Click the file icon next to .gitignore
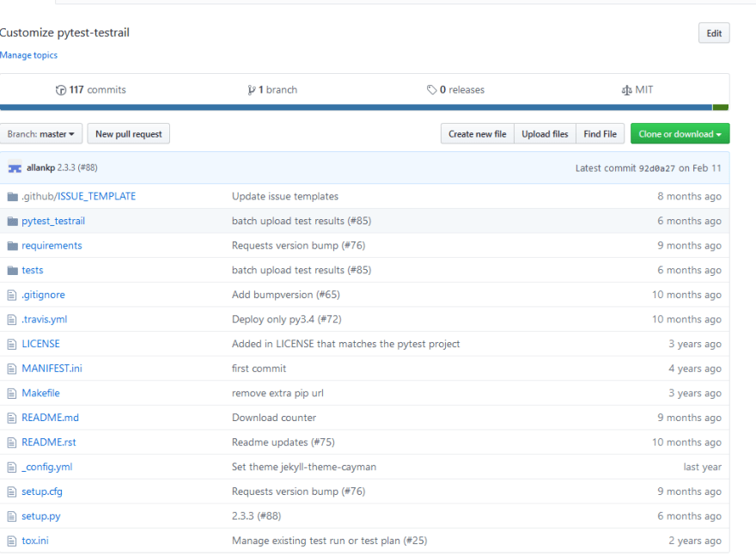 (x=12, y=295)
